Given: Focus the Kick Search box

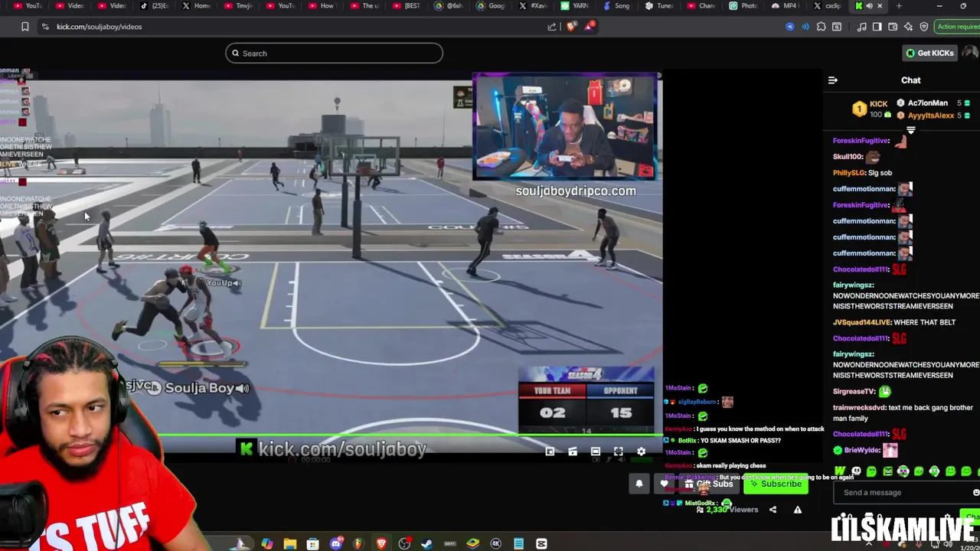Looking at the screenshot, I should point(334,54).
